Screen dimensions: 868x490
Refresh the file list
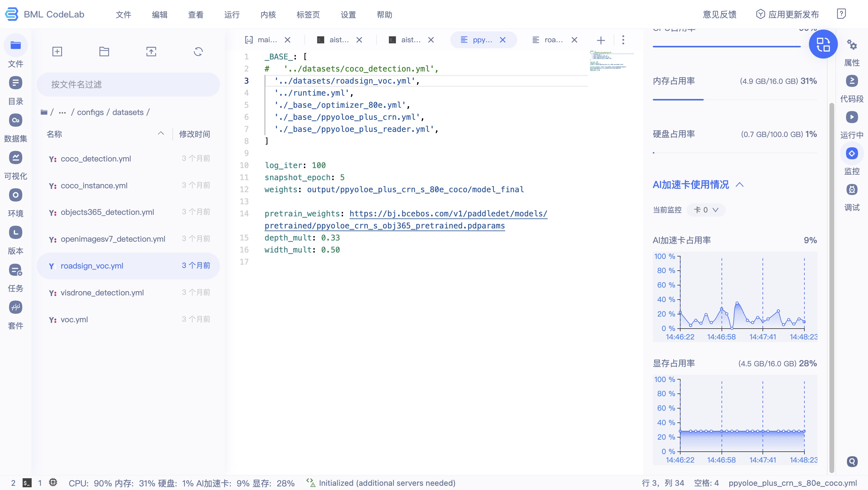point(198,52)
